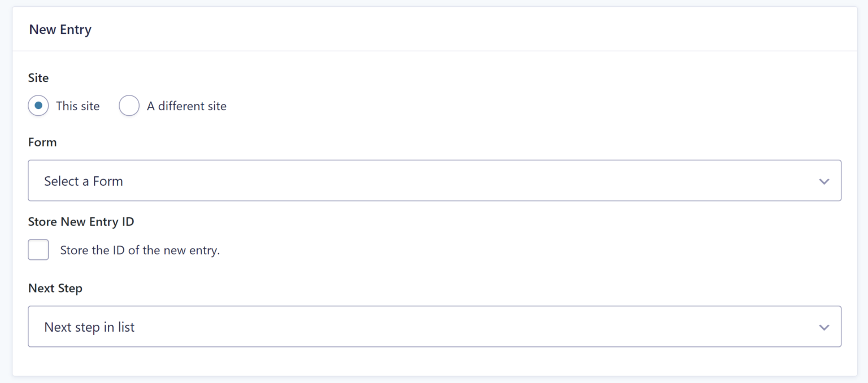Open the "Next step in list" dropdown
This screenshot has height=383, width=868.
(434, 327)
